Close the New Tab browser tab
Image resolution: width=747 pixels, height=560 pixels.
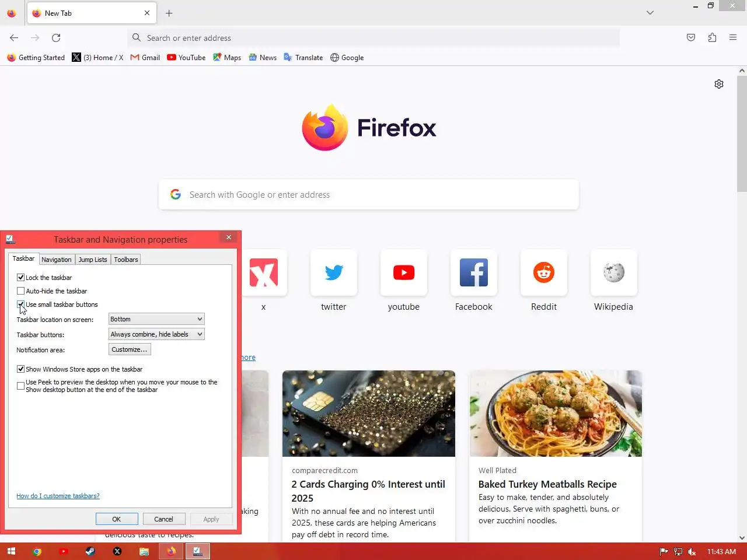[x=147, y=13]
